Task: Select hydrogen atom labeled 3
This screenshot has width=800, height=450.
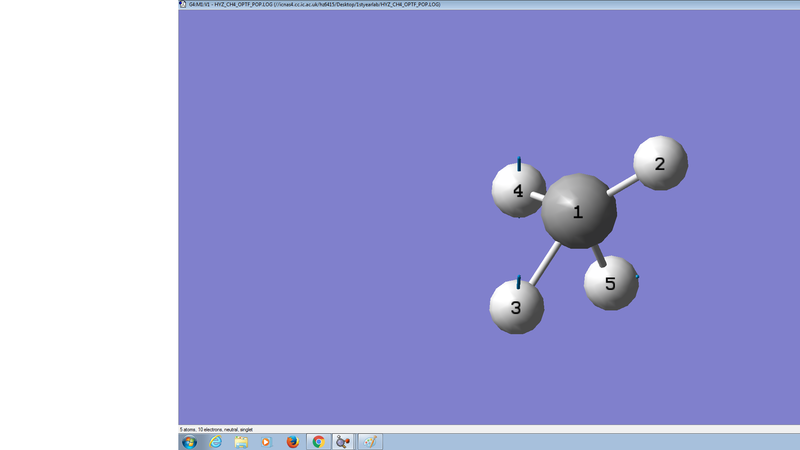Action: pyautogui.click(x=516, y=307)
